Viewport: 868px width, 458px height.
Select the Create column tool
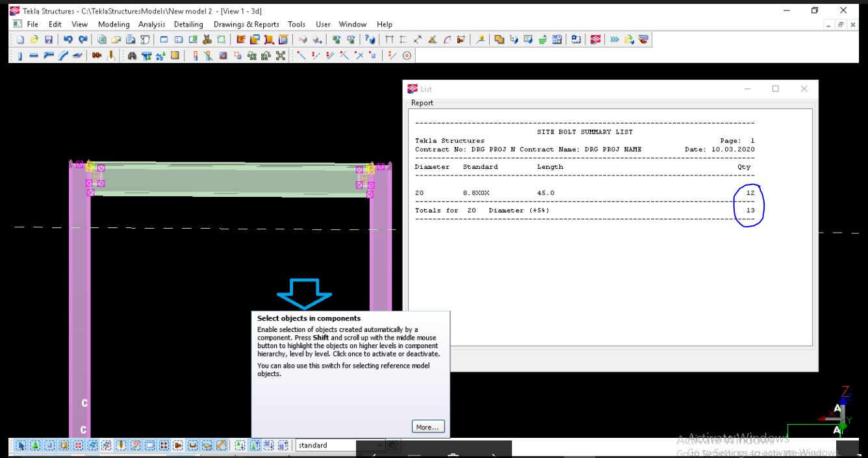[x=19, y=57]
